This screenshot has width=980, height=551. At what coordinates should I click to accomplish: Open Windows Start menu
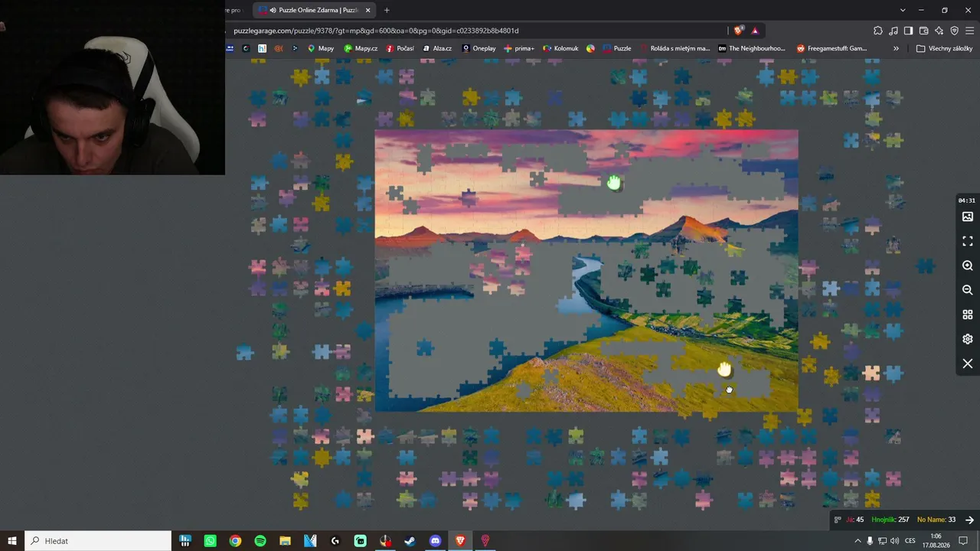[x=12, y=541]
